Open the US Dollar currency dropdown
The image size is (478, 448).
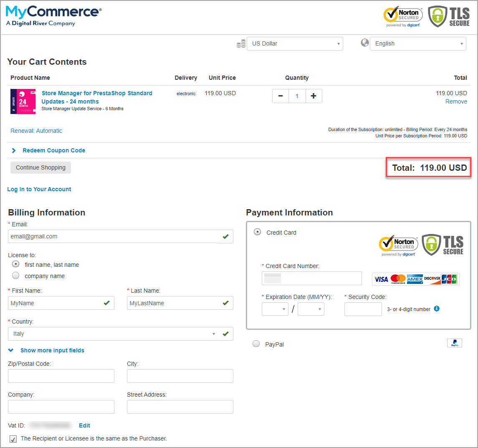pos(295,43)
